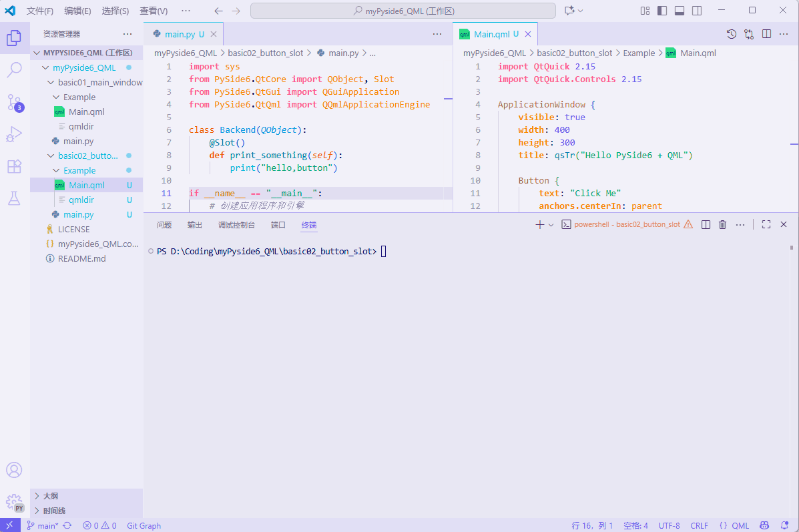Split the terminal

click(x=706, y=225)
